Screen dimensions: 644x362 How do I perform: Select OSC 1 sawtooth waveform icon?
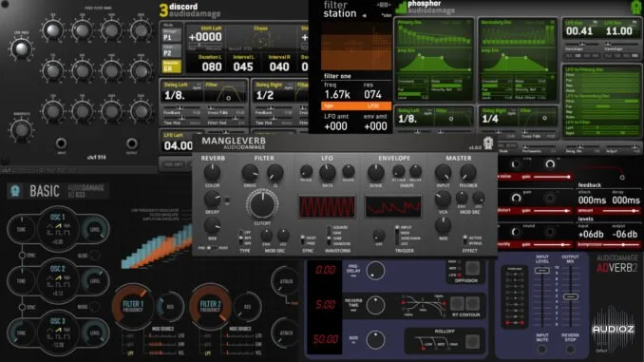tap(58, 226)
